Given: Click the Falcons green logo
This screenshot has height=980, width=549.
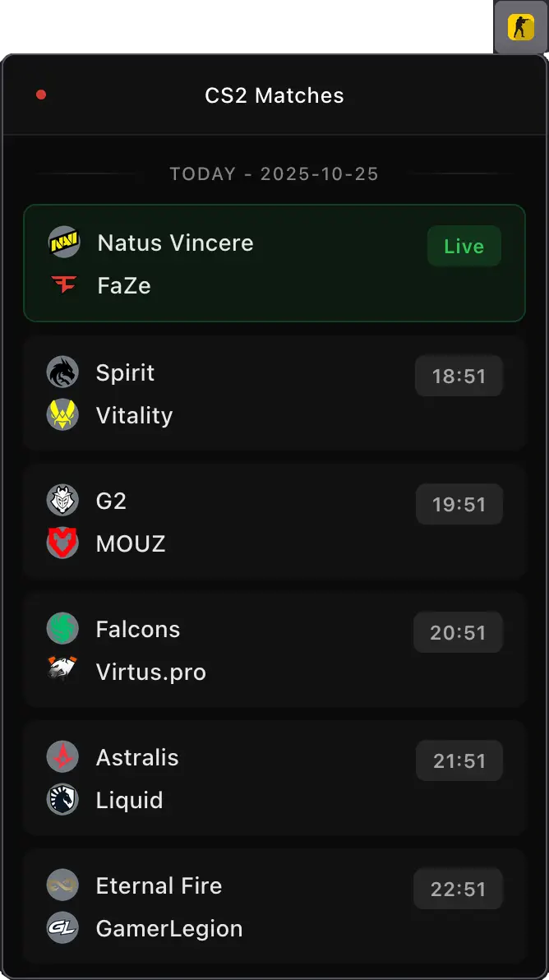Looking at the screenshot, I should click(62, 629).
